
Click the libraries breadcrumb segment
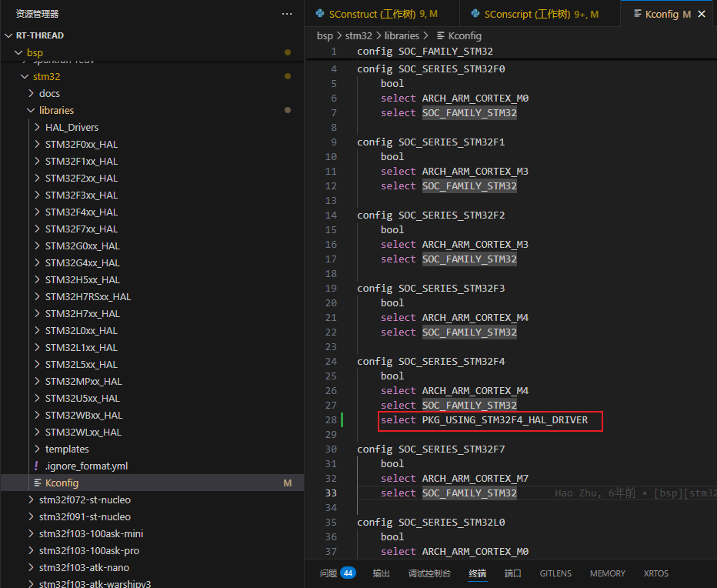(x=402, y=35)
